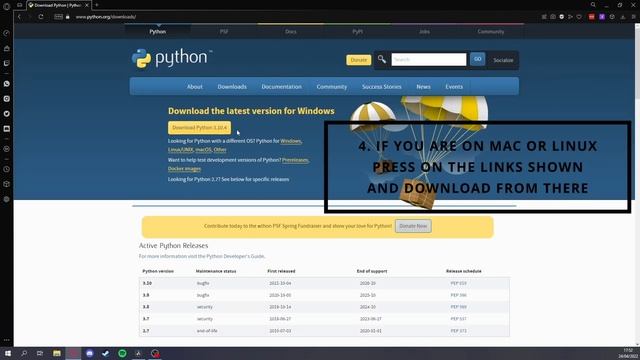Screen dimensions: 640x360
Task: Open the News navigation menu
Action: pos(423,87)
